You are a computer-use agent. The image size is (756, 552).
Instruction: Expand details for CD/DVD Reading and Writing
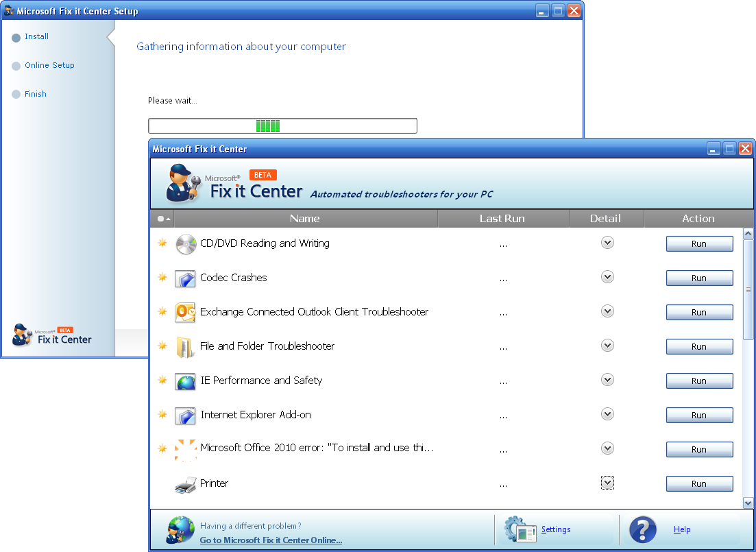click(x=607, y=243)
